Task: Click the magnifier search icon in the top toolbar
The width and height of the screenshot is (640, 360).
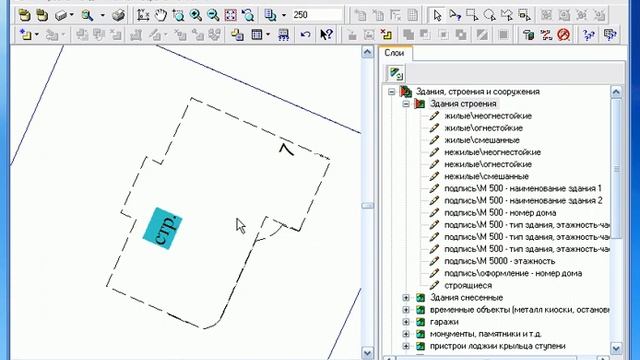Action: click(x=87, y=16)
